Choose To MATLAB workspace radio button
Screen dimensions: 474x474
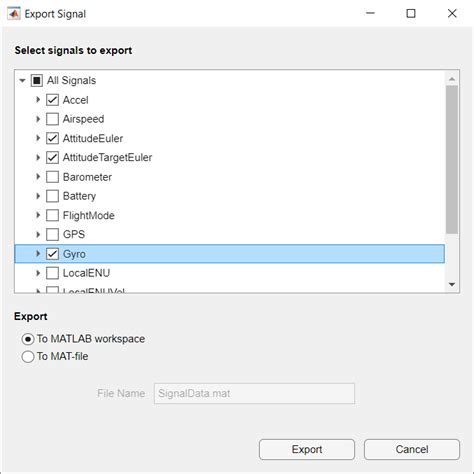click(28, 339)
